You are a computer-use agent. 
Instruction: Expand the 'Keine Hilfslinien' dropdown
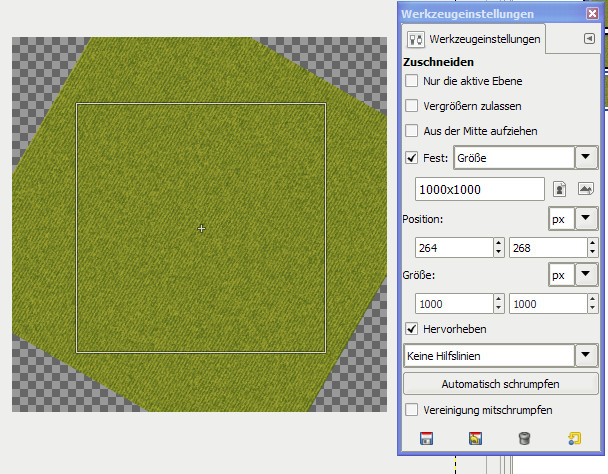(x=585, y=355)
